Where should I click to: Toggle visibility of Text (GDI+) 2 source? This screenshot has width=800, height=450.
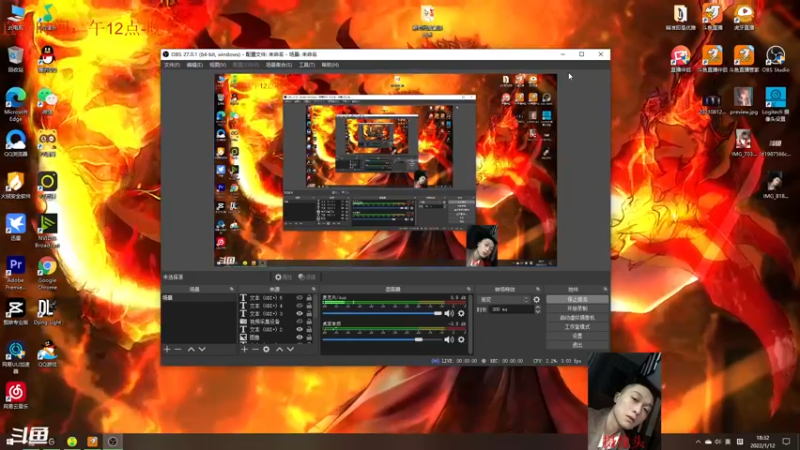click(x=299, y=330)
